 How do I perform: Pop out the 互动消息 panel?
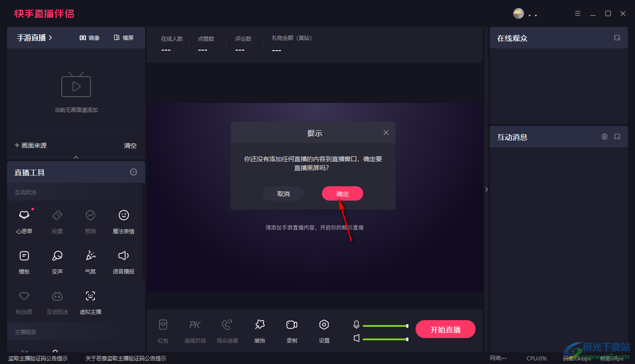pyautogui.click(x=617, y=137)
